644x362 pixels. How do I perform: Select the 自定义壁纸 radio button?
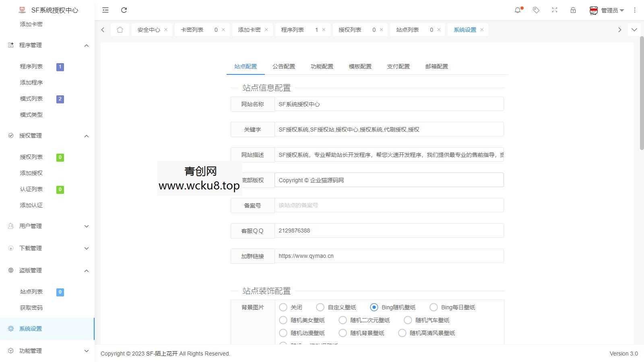pyautogui.click(x=320, y=307)
